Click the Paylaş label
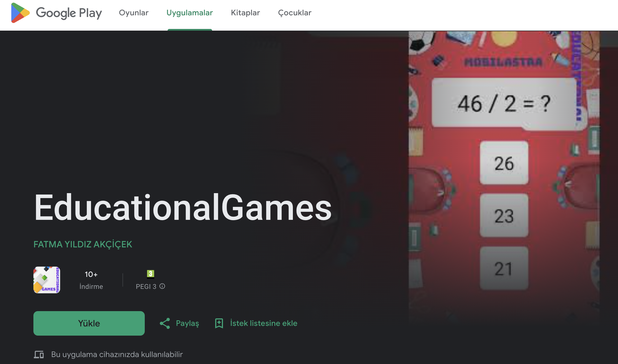This screenshot has width=618, height=364. point(187,323)
